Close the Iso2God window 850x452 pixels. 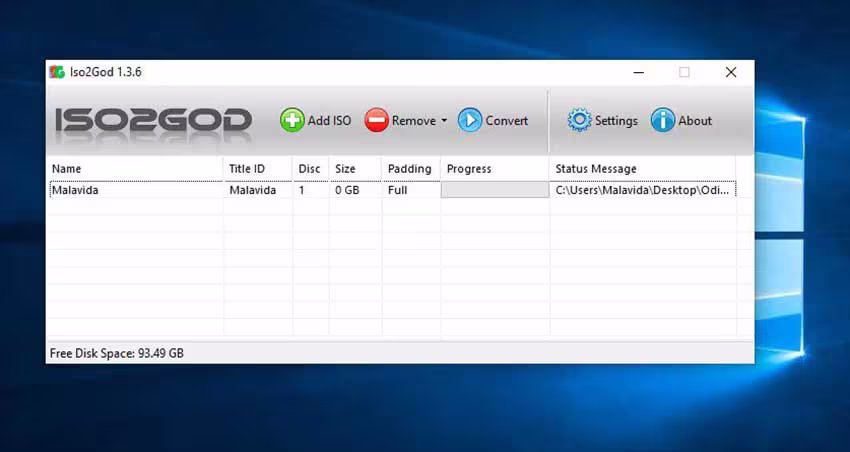point(731,72)
